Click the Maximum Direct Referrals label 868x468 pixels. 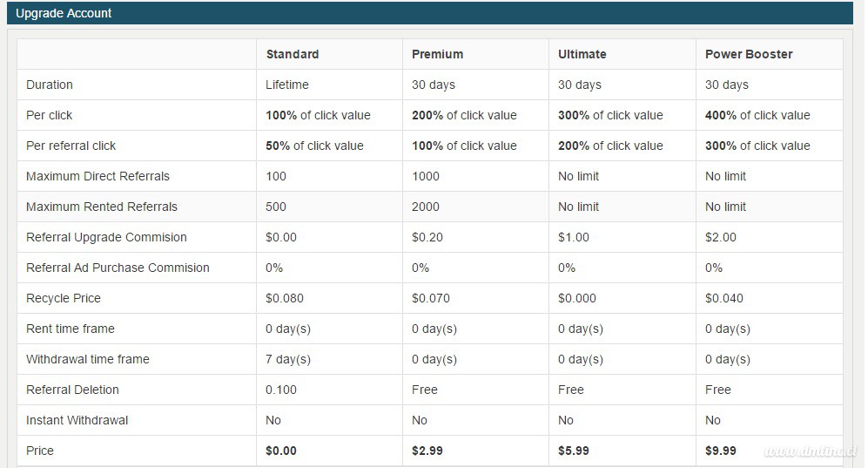click(x=98, y=176)
